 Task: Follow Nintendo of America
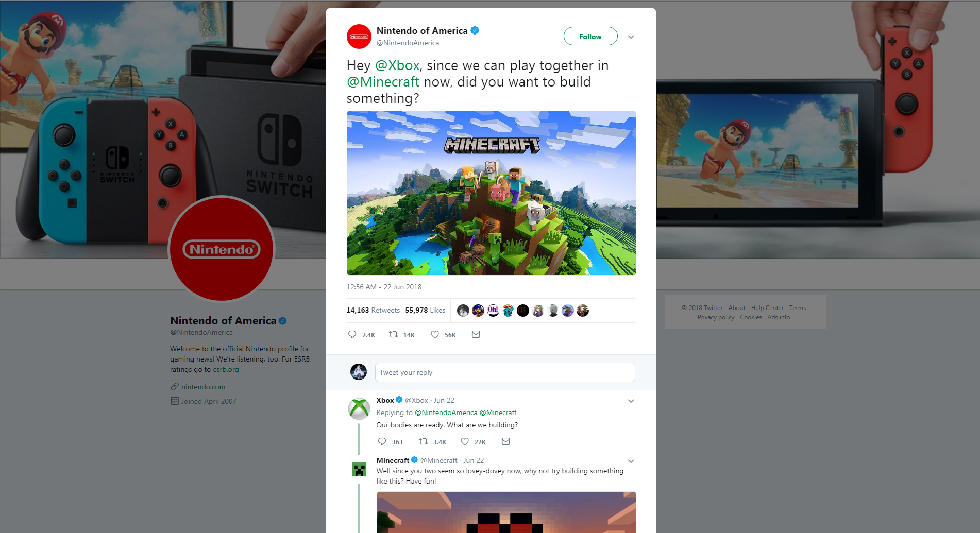(x=590, y=37)
